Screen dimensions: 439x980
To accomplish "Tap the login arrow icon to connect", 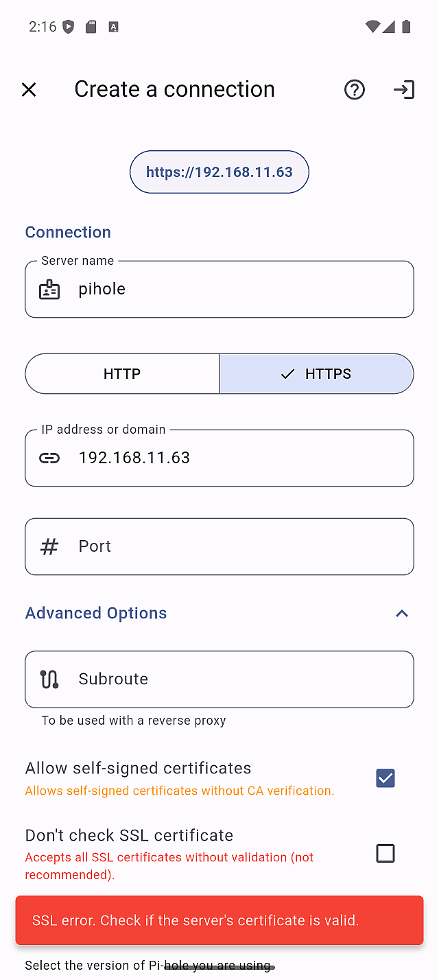I will point(404,90).
